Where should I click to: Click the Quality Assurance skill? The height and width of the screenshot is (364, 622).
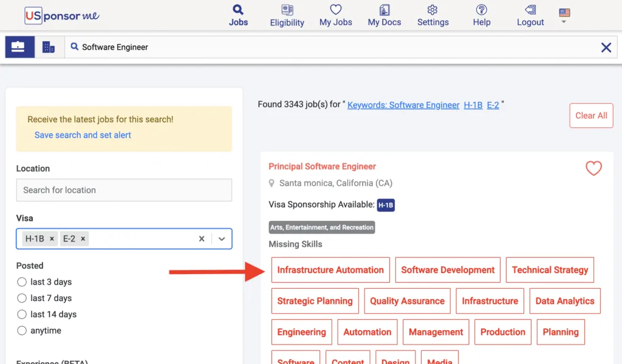[x=408, y=301]
